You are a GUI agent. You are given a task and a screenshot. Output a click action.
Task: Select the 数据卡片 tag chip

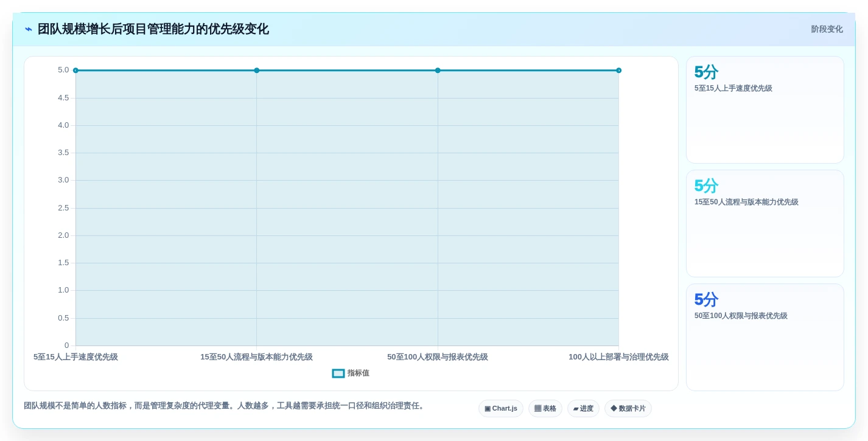tap(628, 408)
